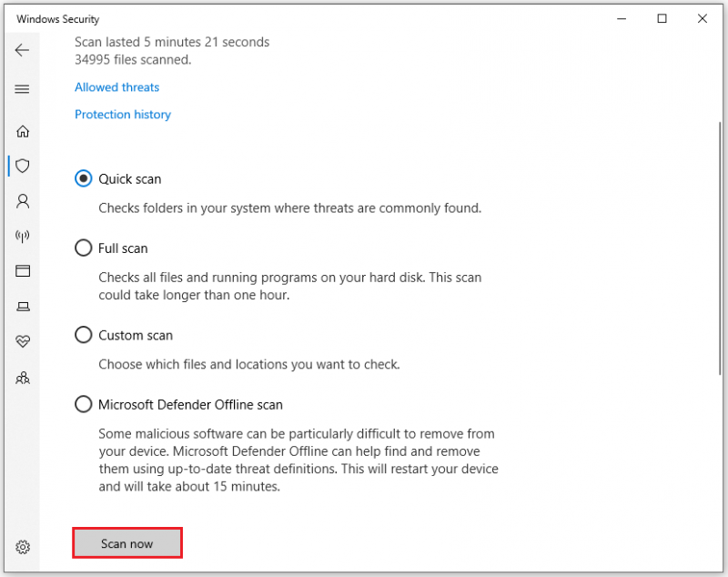Maximize the Windows Security window
Viewport: 728px width, 577px height.
click(x=662, y=18)
